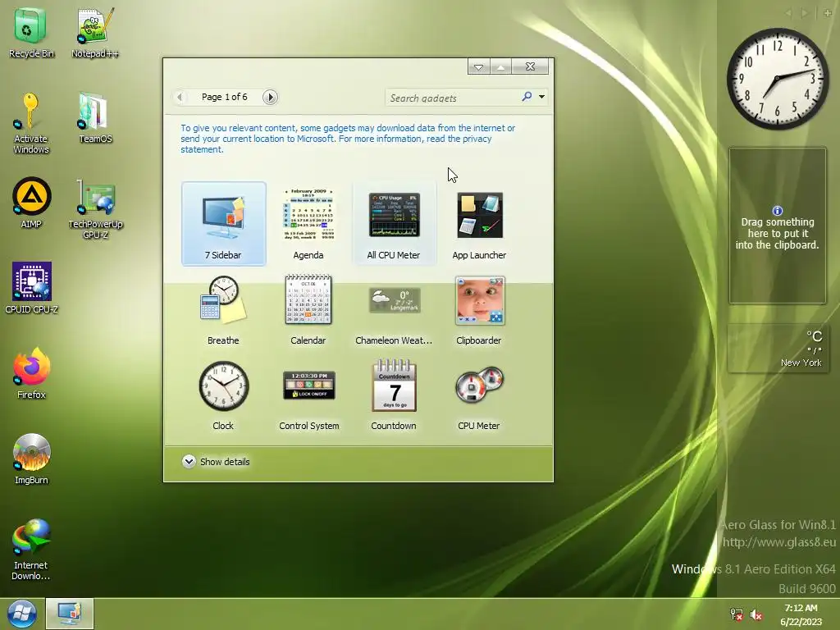Screen dimensions: 840x630
Task: Click the Clipboarder info icon in sidebar
Action: [x=778, y=211]
